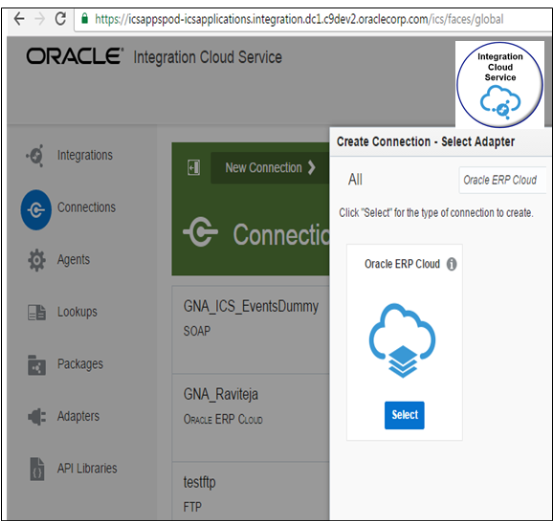Click the green padlock in address bar
Screen dimensions: 554x522
[x=84, y=18]
